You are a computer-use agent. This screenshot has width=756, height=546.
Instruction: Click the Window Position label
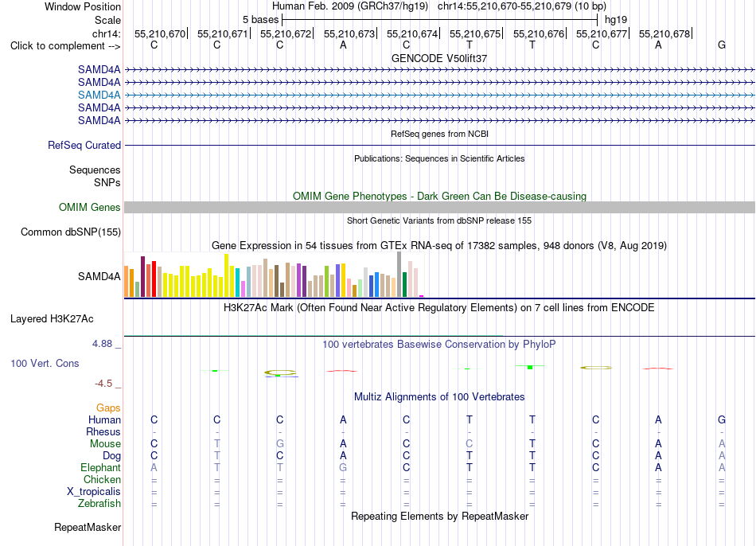[83, 6]
